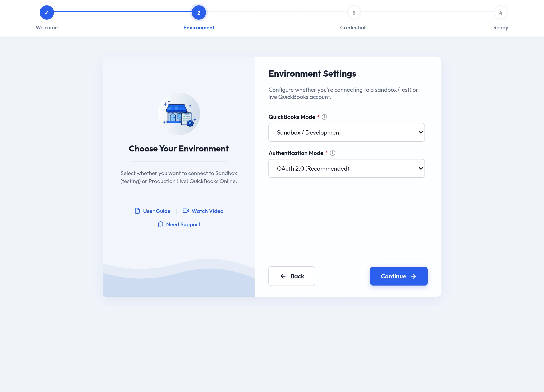Open the Need Support link
544x392 pixels.
click(x=179, y=225)
